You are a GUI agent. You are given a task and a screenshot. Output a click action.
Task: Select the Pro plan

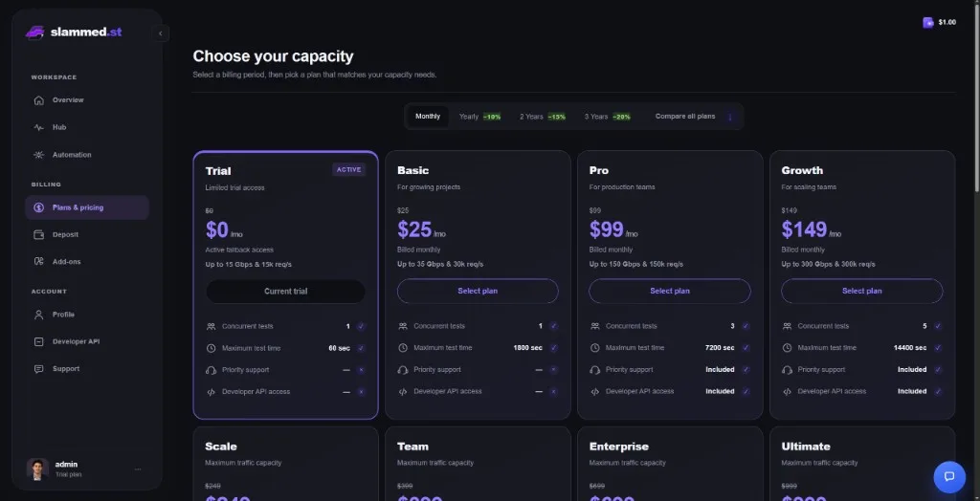669,291
